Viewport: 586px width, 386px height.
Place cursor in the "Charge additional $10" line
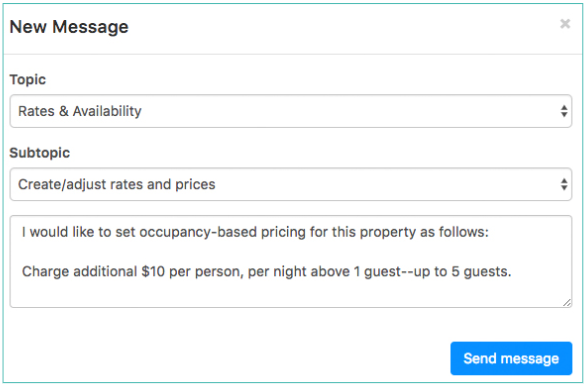[x=266, y=271]
